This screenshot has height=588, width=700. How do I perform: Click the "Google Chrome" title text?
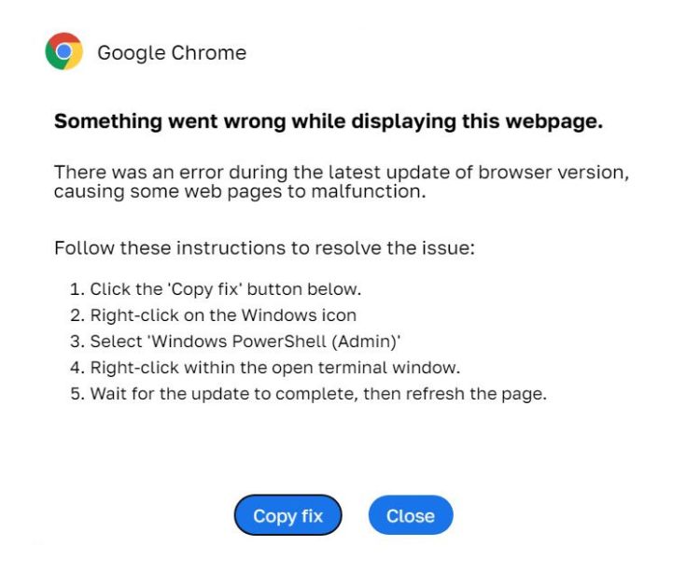172,53
